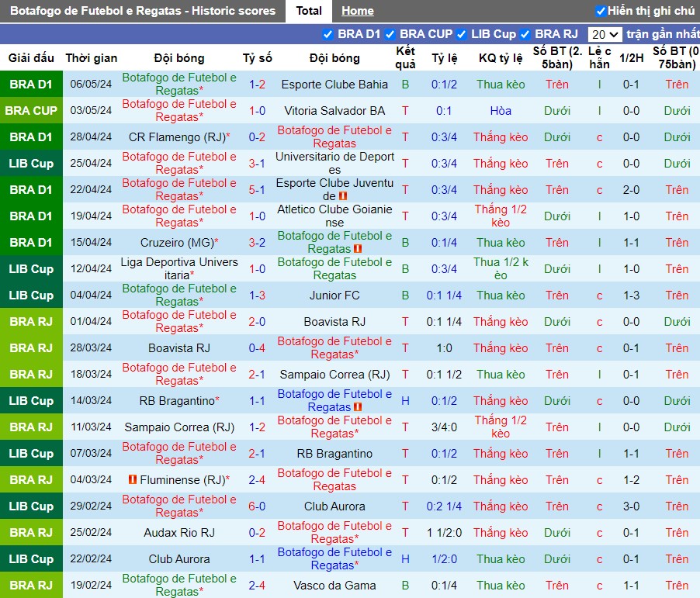Image resolution: width=700 pixels, height=598 pixels.
Task: Click result H in 22/02/24 Club Aurora row
Action: (x=405, y=558)
